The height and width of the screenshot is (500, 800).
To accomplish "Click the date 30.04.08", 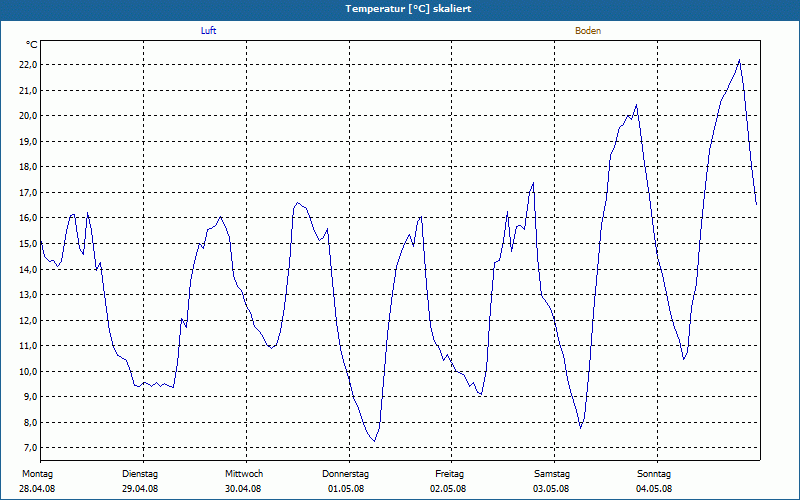I will (x=243, y=489).
